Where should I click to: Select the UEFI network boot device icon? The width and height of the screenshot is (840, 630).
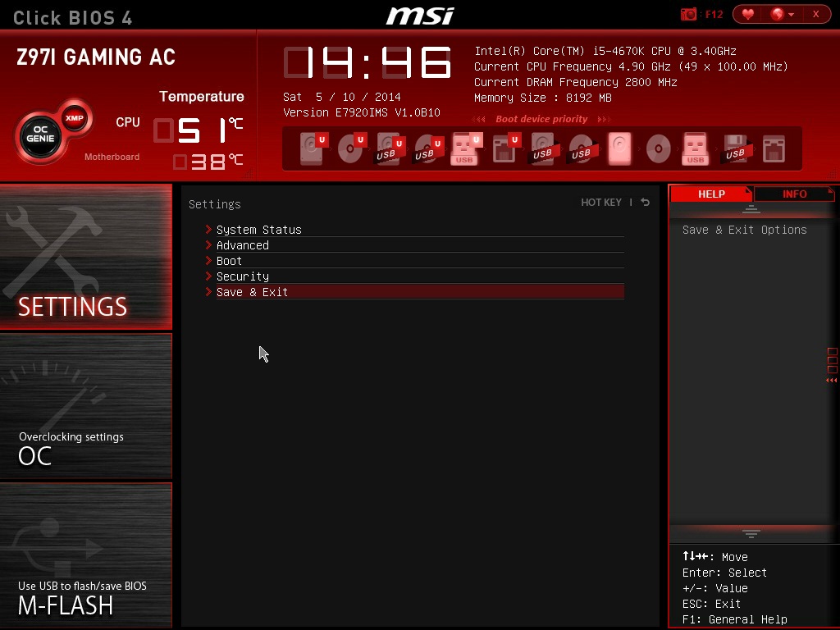click(x=505, y=148)
